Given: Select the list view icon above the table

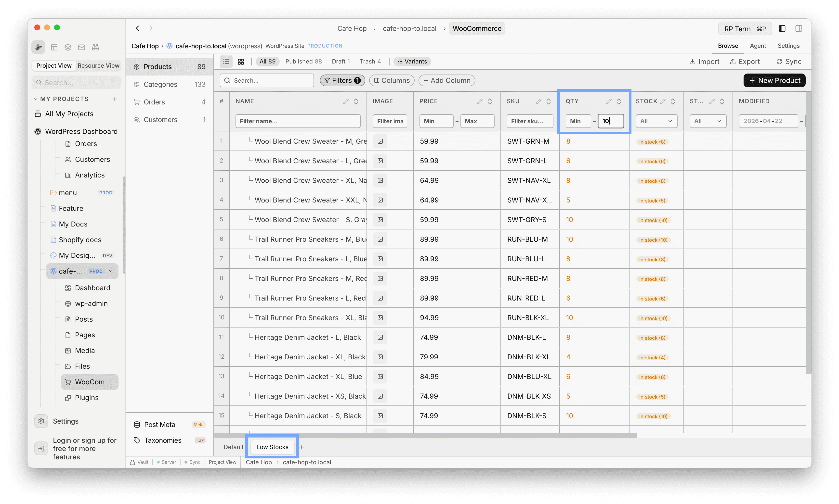Looking at the screenshot, I should click(x=226, y=62).
